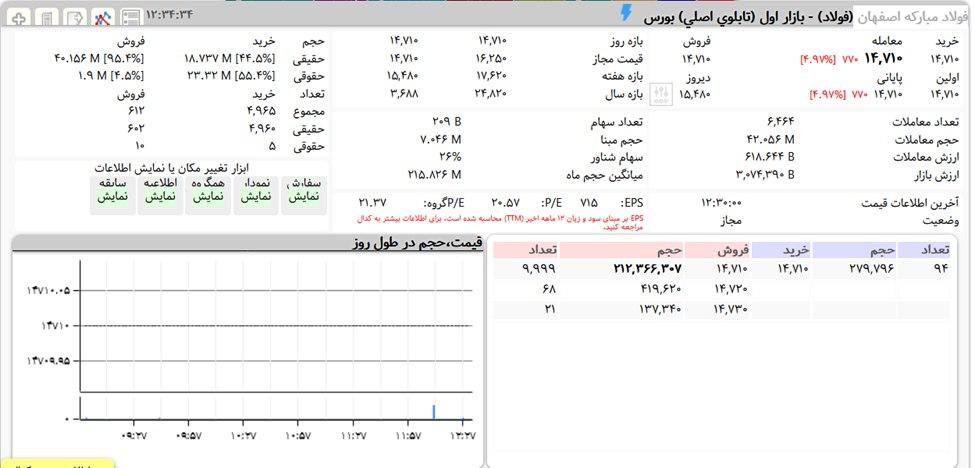Click the قیمت مجاز upper limit ۱۶,۲۵۰

pyautogui.click(x=492, y=59)
